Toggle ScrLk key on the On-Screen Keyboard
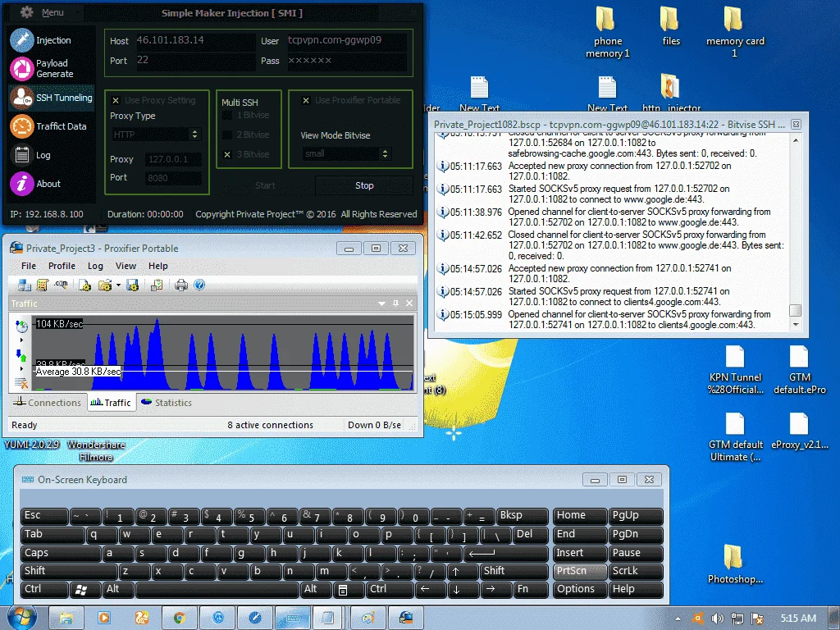This screenshot has height=630, width=840. click(x=636, y=571)
